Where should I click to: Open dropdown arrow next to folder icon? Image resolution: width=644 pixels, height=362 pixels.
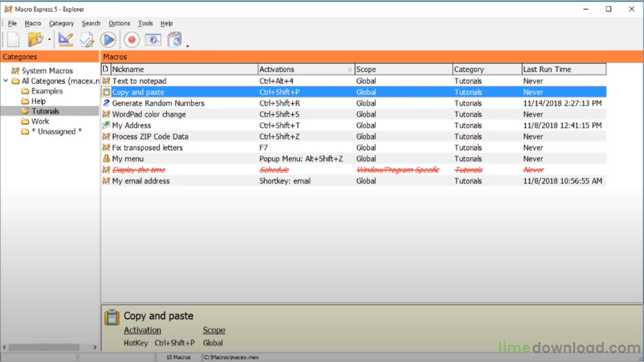pos(49,40)
